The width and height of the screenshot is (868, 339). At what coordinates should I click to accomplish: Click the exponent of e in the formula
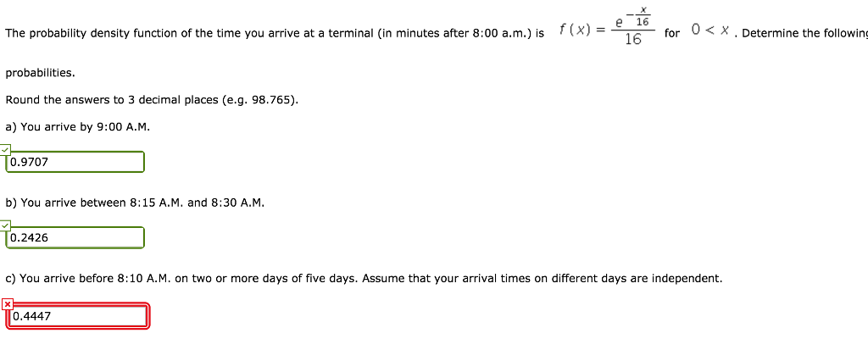coord(643,17)
